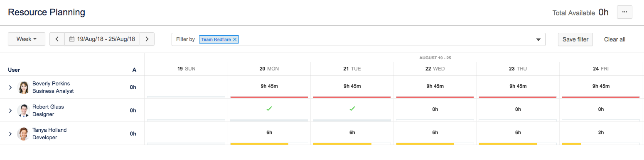Expand Robert Glass' row
Image resolution: width=644 pixels, height=160 pixels.
[10, 111]
